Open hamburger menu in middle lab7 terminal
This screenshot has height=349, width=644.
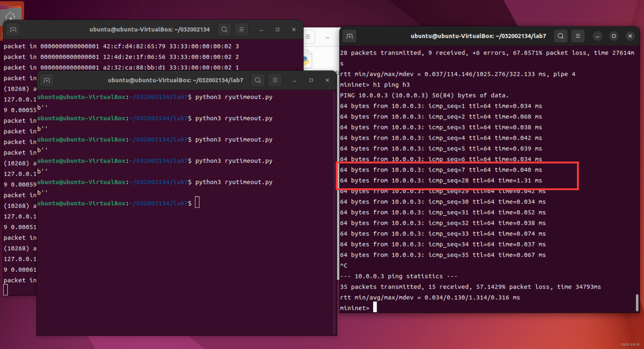point(275,80)
